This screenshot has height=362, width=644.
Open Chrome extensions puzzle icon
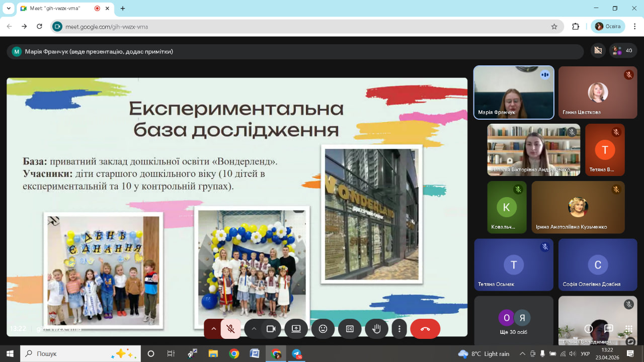576,27
